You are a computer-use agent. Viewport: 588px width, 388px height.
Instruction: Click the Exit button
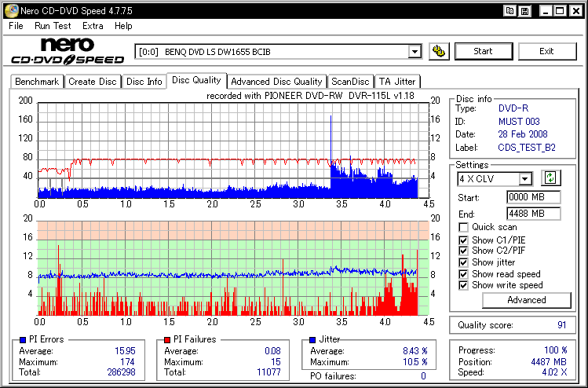[546, 51]
